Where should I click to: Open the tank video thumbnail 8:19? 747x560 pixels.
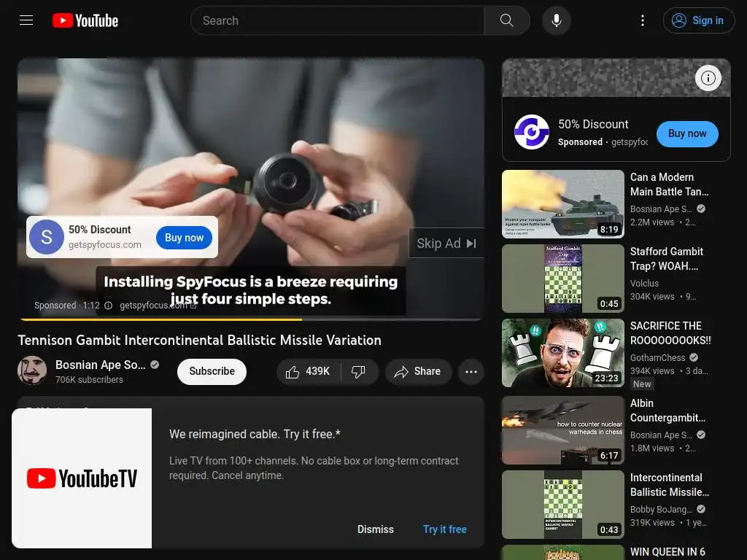pos(563,204)
